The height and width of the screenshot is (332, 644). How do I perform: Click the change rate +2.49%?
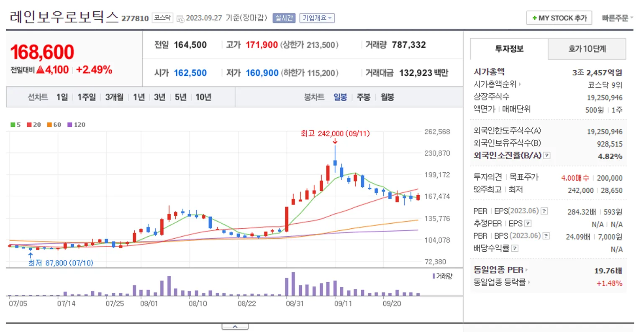click(94, 70)
